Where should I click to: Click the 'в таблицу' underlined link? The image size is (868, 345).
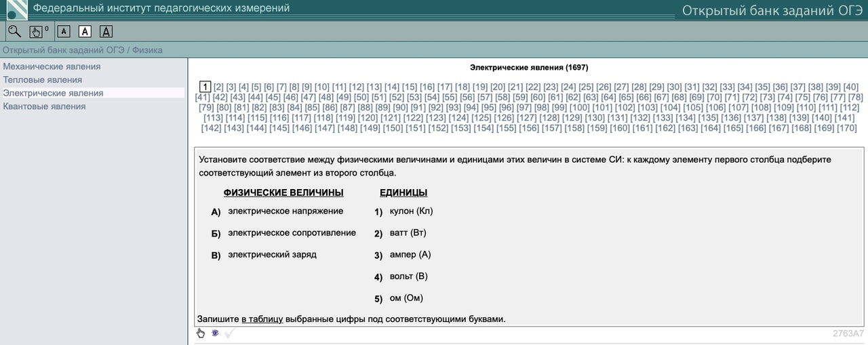(262, 319)
